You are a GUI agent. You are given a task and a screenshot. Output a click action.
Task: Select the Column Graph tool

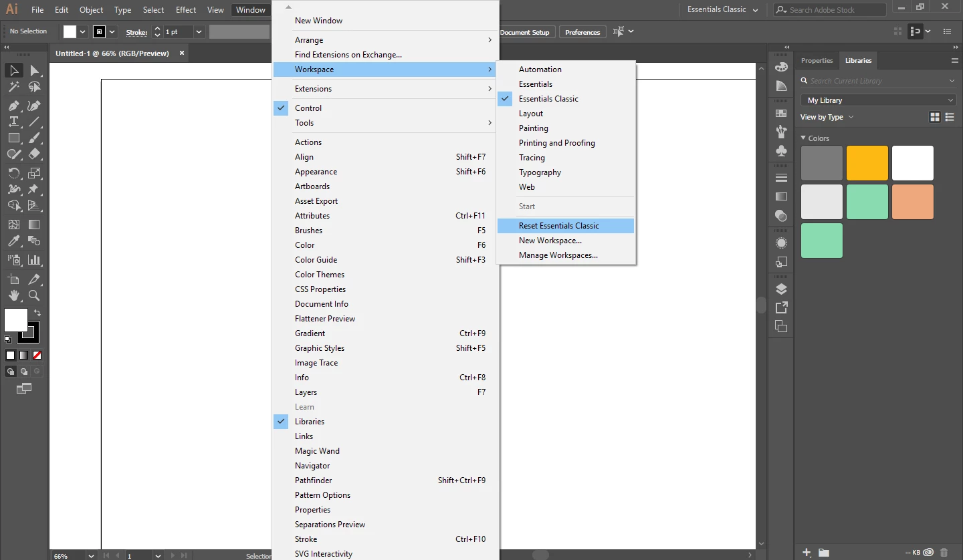(34, 260)
